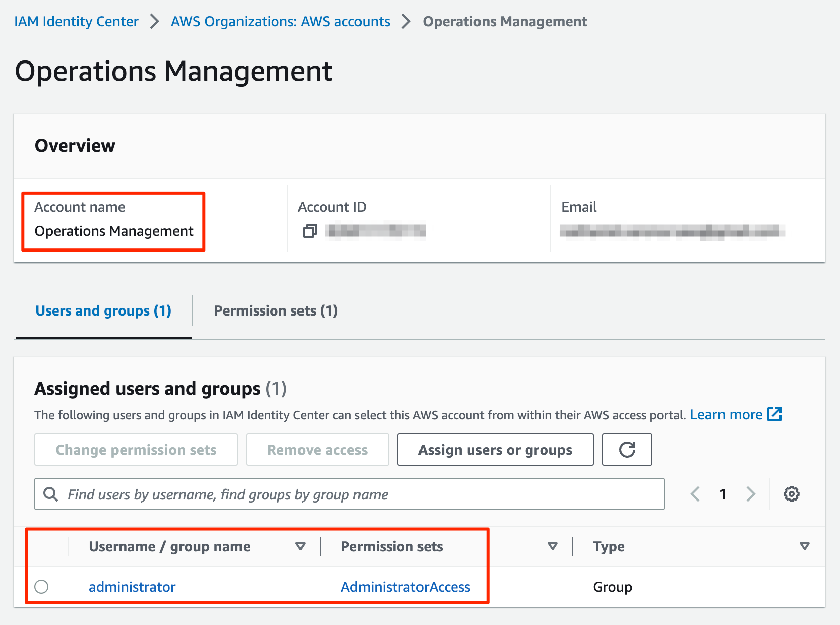Viewport: 840px width, 625px height.
Task: Sort by Type column arrow
Action: click(805, 546)
